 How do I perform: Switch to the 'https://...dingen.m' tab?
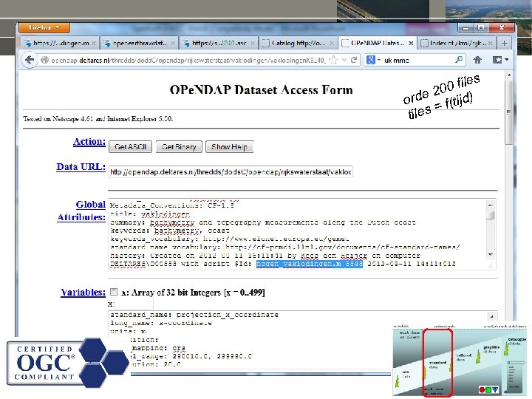60,43
